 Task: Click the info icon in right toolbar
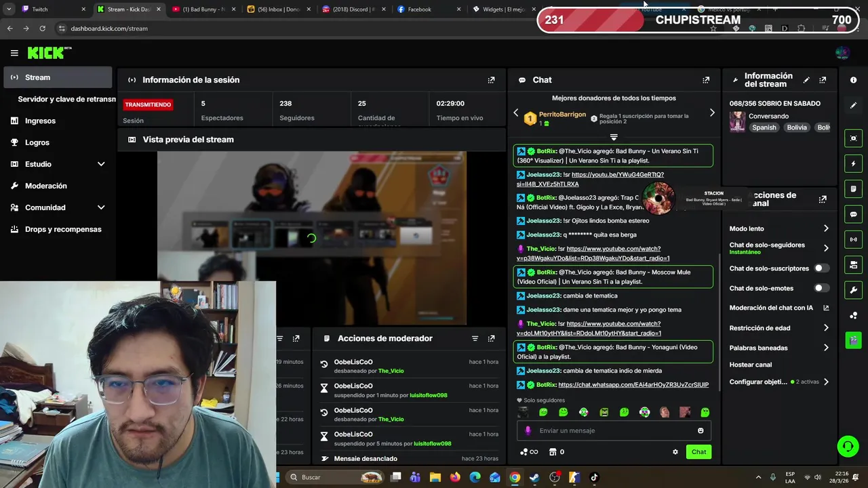[x=853, y=80]
